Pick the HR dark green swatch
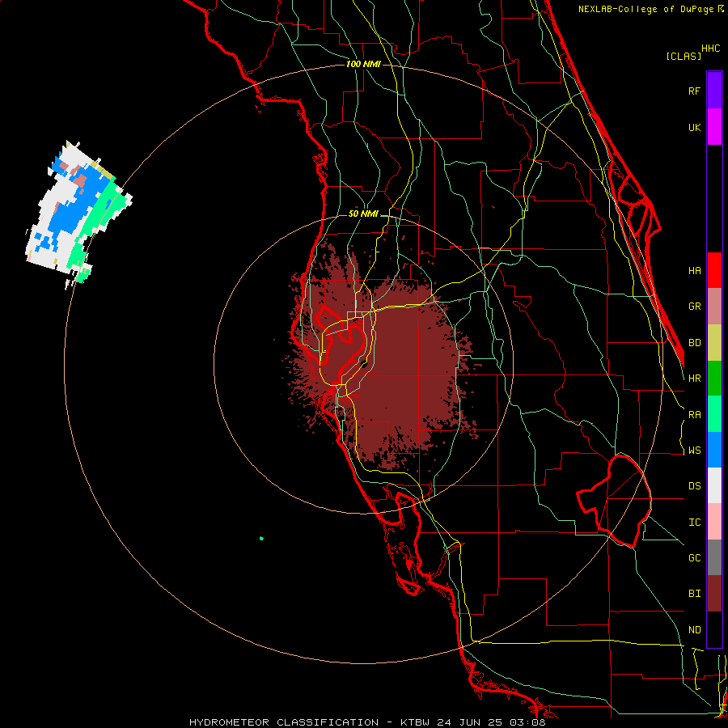This screenshot has height=728, width=728. pos(714,378)
